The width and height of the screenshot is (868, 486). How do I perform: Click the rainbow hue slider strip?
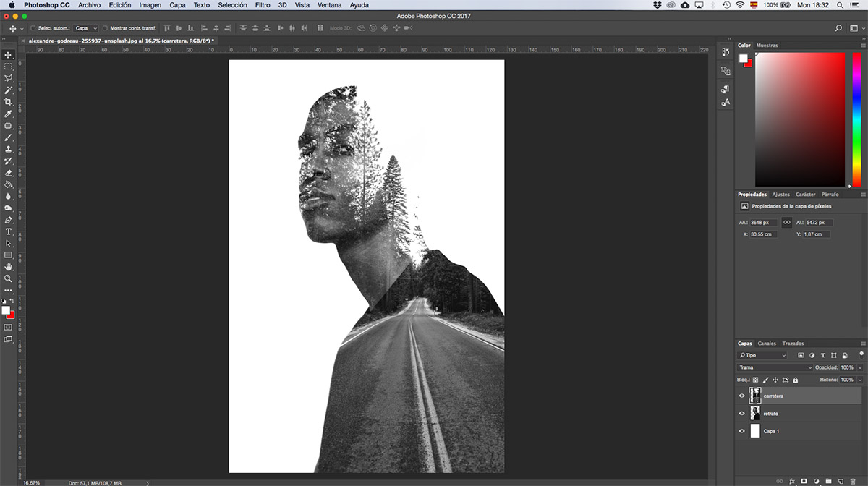click(x=857, y=119)
